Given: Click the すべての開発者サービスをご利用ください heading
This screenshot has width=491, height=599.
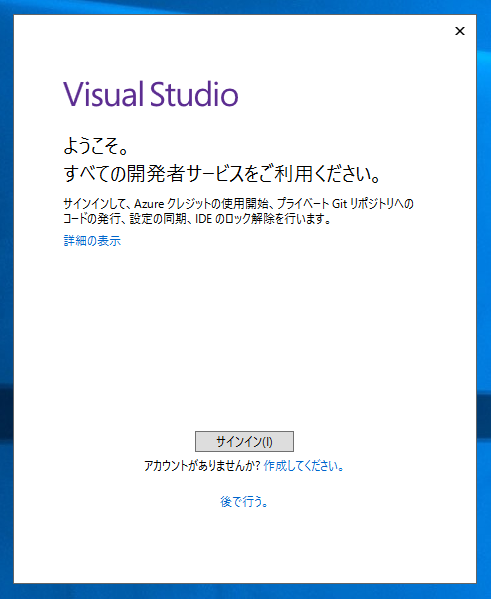Looking at the screenshot, I should (x=222, y=174).
